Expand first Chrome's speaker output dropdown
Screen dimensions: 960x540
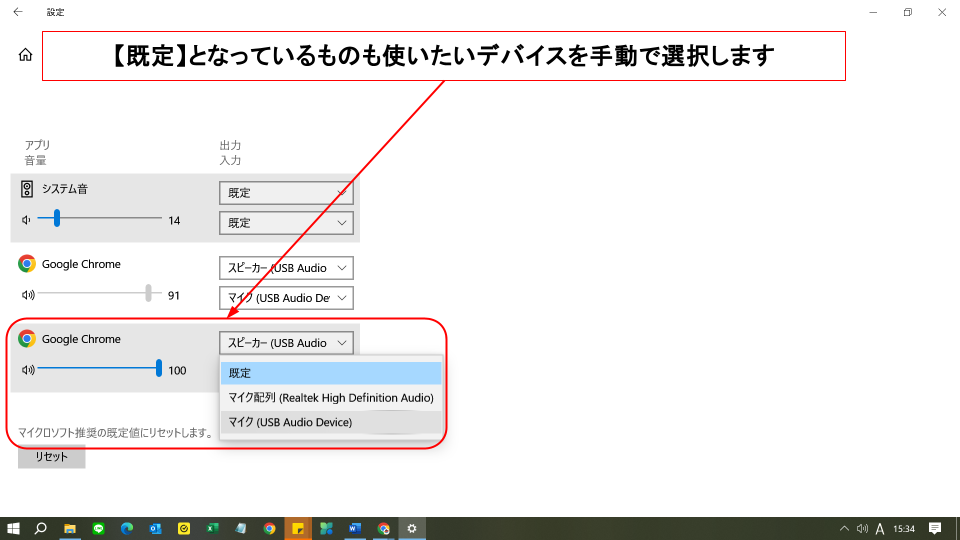[x=286, y=268]
